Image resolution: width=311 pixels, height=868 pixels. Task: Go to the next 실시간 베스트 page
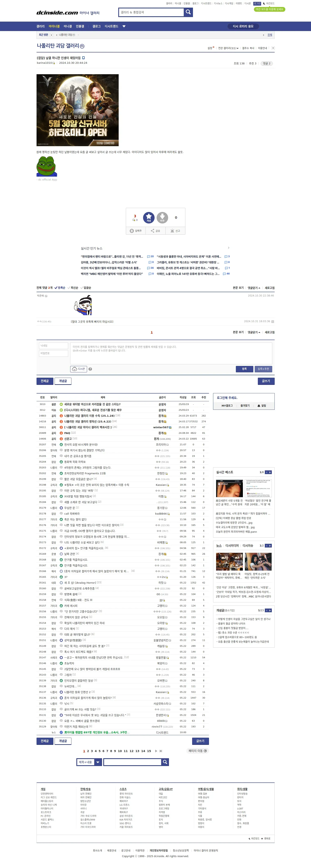[270, 472]
